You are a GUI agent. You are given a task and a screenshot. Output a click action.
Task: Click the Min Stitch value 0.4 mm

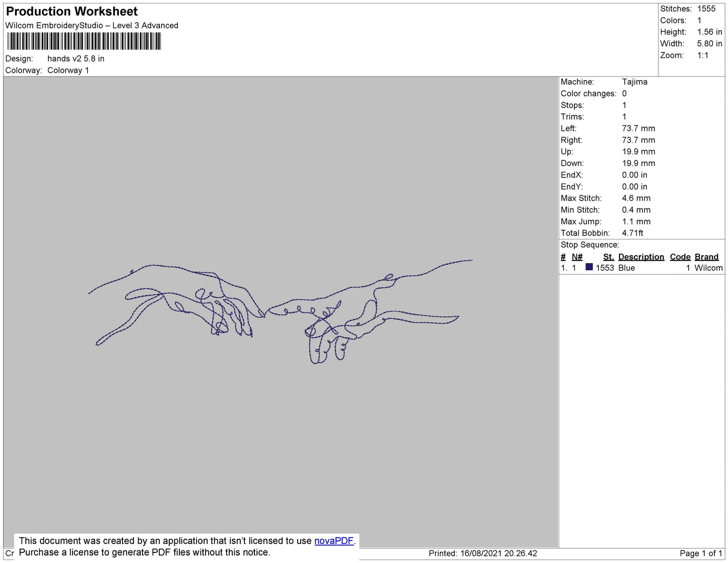click(x=636, y=210)
